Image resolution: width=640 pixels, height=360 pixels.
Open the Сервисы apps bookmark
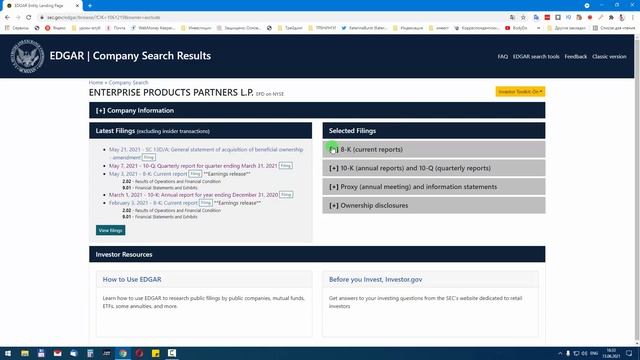coord(17,28)
